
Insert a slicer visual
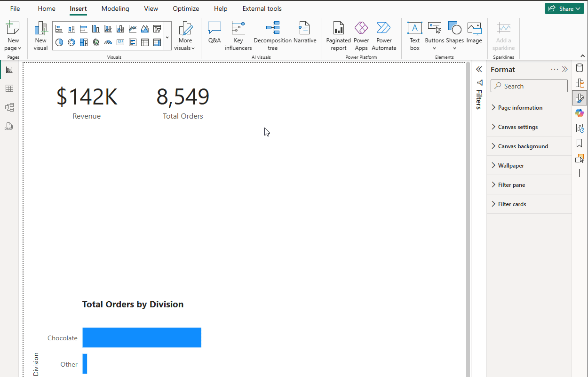pos(157,29)
